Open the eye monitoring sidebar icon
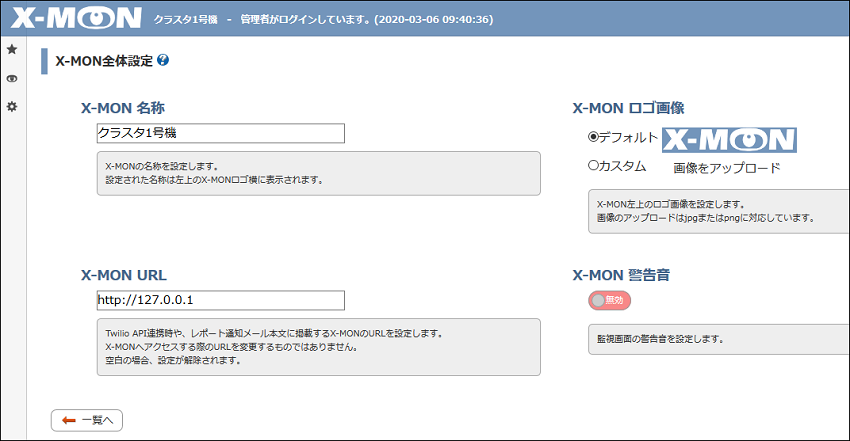 tap(12, 79)
